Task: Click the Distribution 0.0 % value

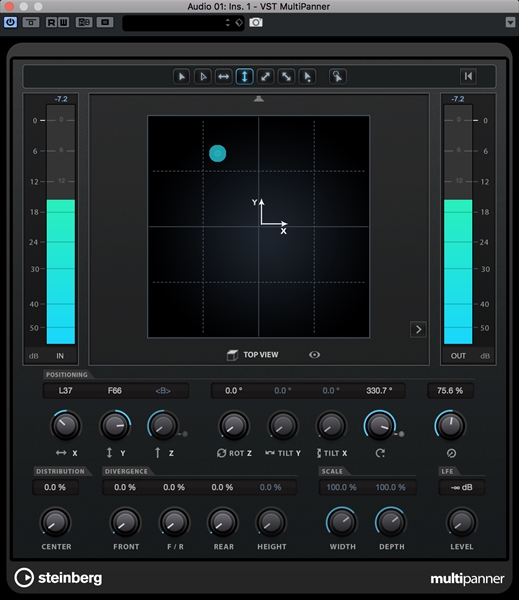Action: point(55,487)
